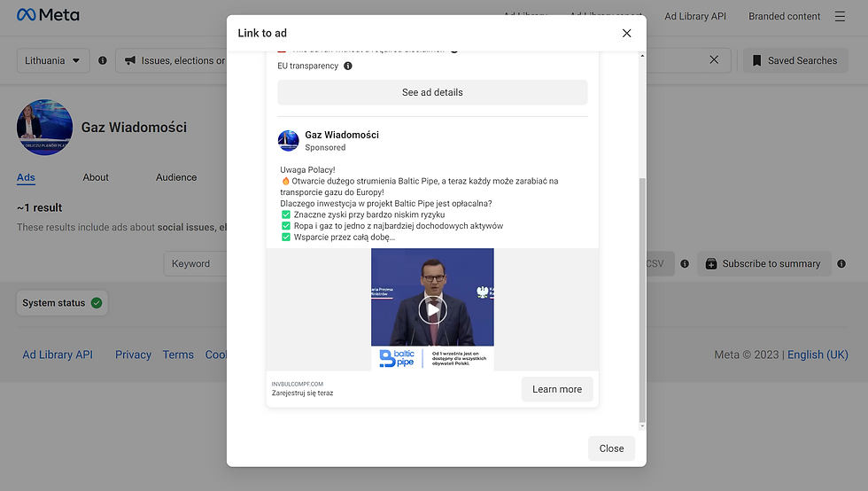Image resolution: width=868 pixels, height=491 pixels.
Task: Open the hamburger menu
Action: [x=840, y=16]
